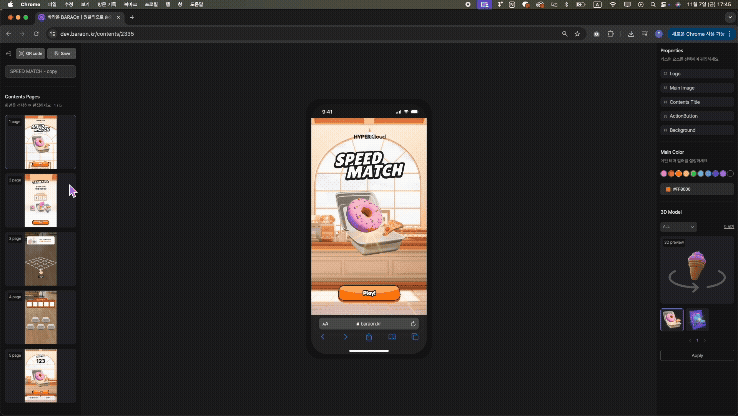The image size is (738, 416).
Task: Click the exit/back icon beside QR code button
Action: click(8, 54)
